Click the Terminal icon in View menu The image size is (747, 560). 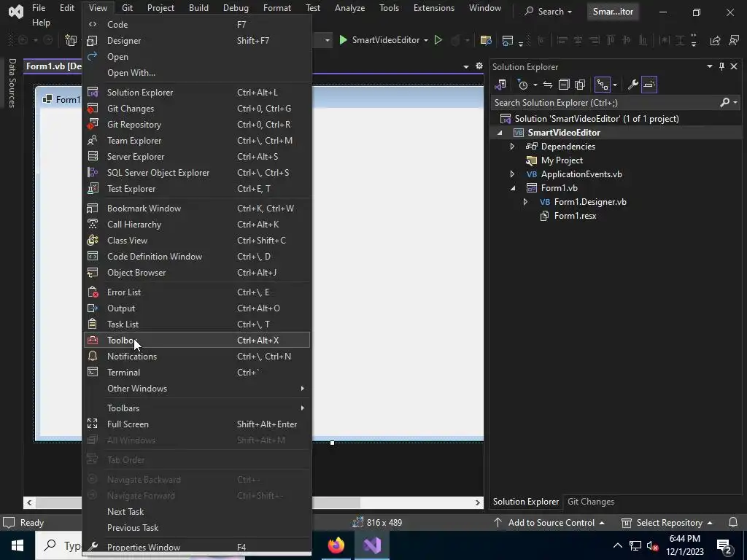point(93,373)
